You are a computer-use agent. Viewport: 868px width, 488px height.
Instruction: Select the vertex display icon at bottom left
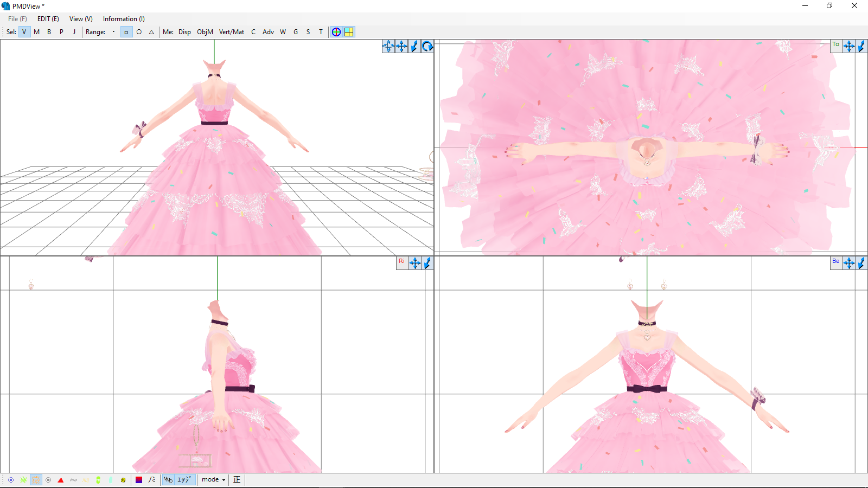[x=11, y=479]
